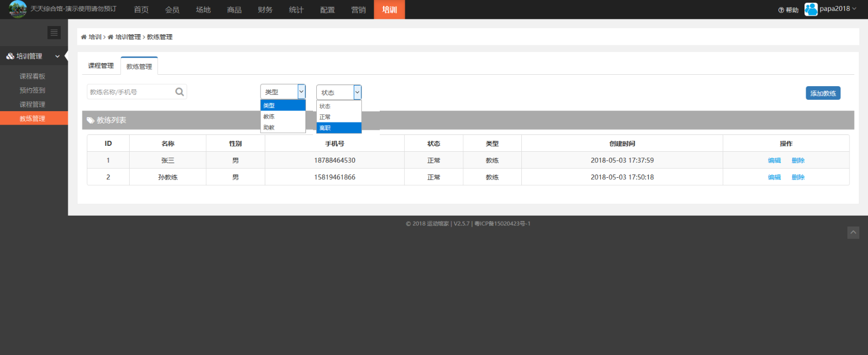Click creation time 2018-05-03 17:37:59
The height and width of the screenshot is (355, 868).
(x=622, y=160)
